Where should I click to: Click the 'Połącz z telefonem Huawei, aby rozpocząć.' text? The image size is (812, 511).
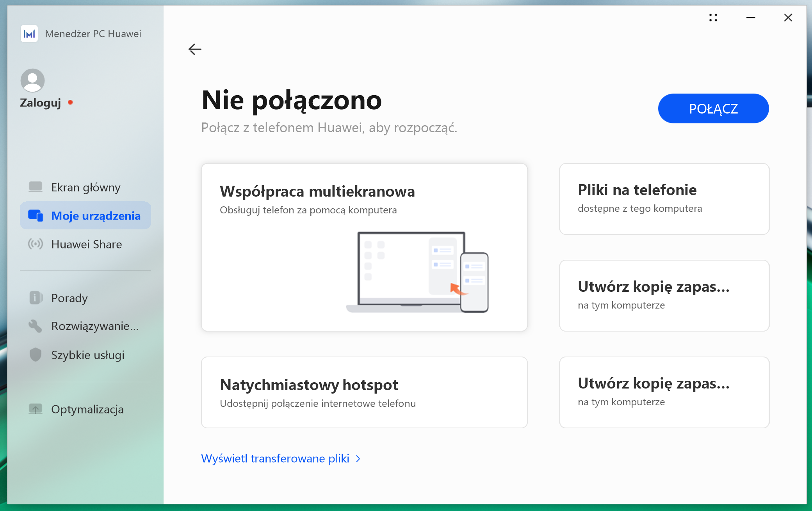tap(329, 128)
